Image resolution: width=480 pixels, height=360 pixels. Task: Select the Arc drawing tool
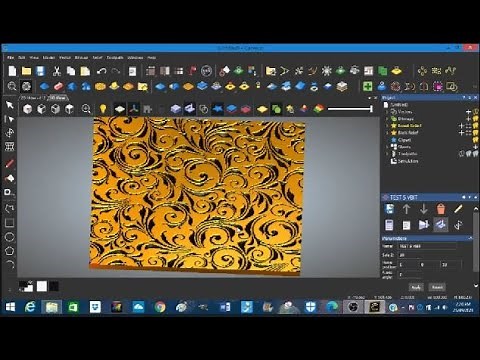tap(10, 265)
